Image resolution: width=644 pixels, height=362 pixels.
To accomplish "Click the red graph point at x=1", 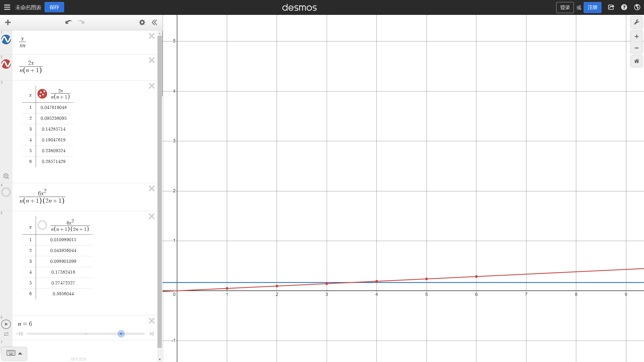I will point(227,288).
